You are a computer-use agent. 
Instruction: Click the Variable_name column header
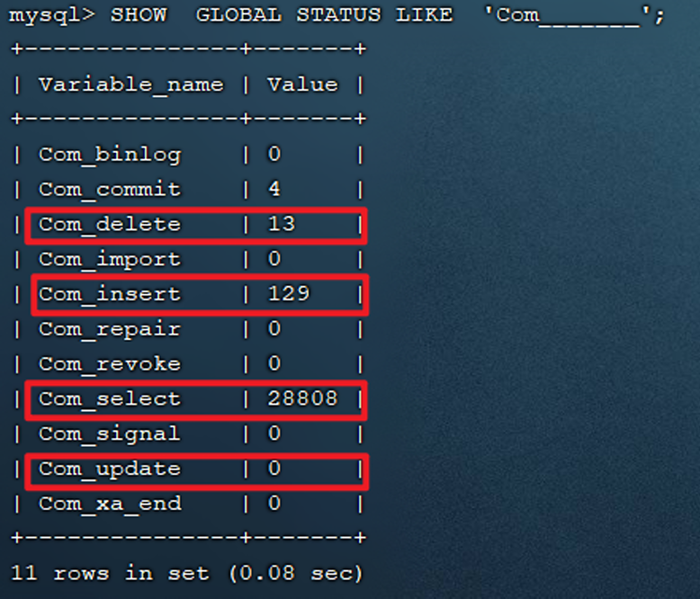coord(131,85)
